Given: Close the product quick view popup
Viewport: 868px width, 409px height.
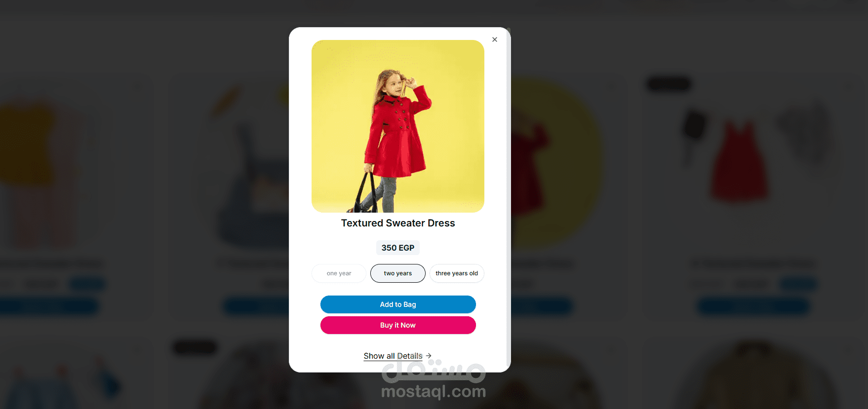Looking at the screenshot, I should 494,39.
